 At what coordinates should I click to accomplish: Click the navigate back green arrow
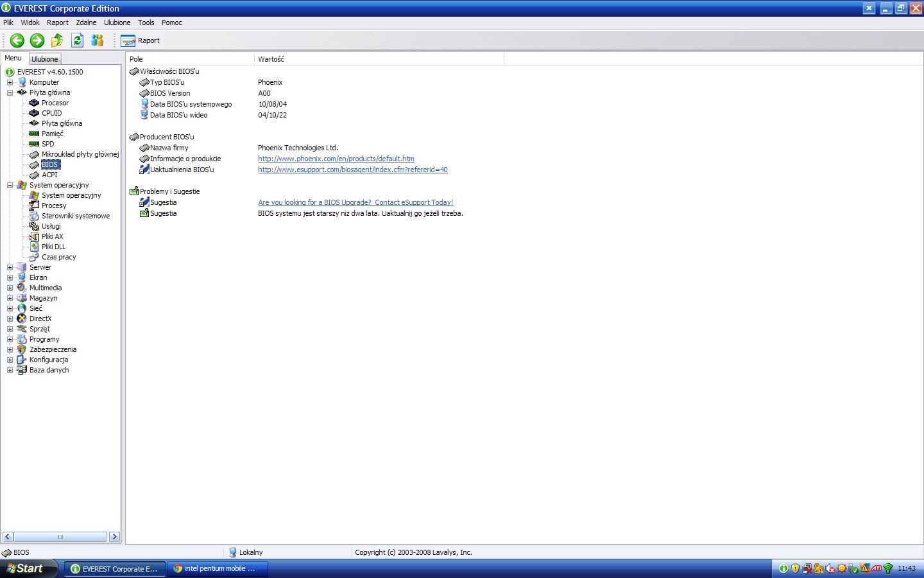pos(17,40)
